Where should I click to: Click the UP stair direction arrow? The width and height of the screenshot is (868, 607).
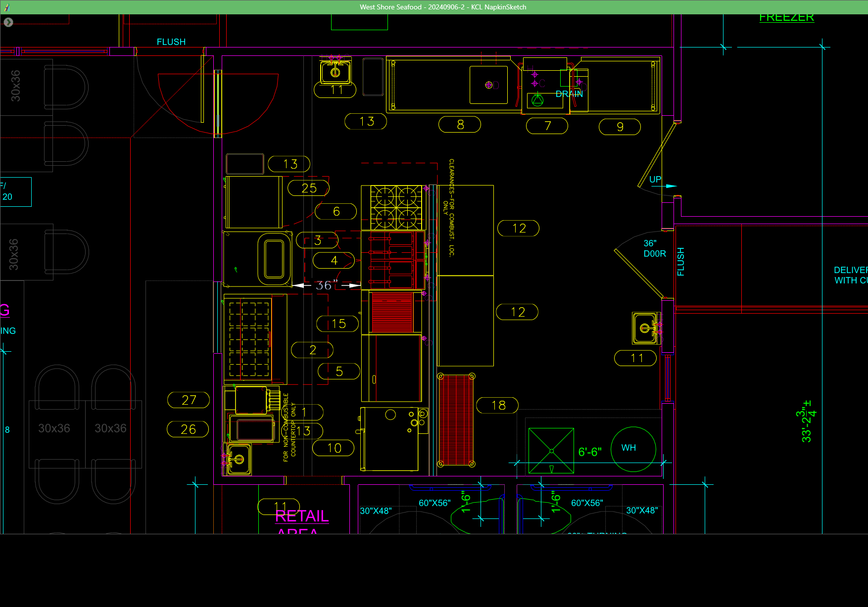point(670,186)
